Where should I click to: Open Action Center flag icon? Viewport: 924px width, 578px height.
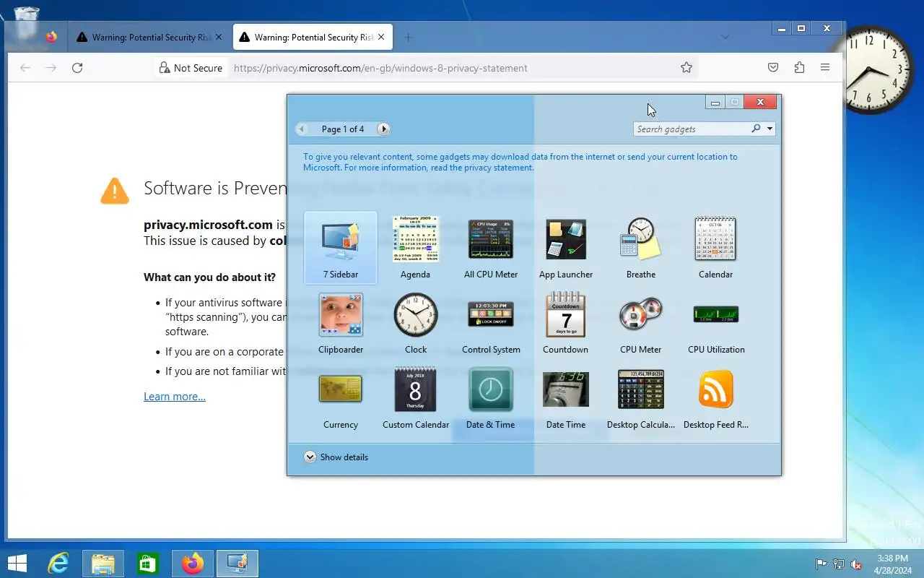[x=821, y=564]
